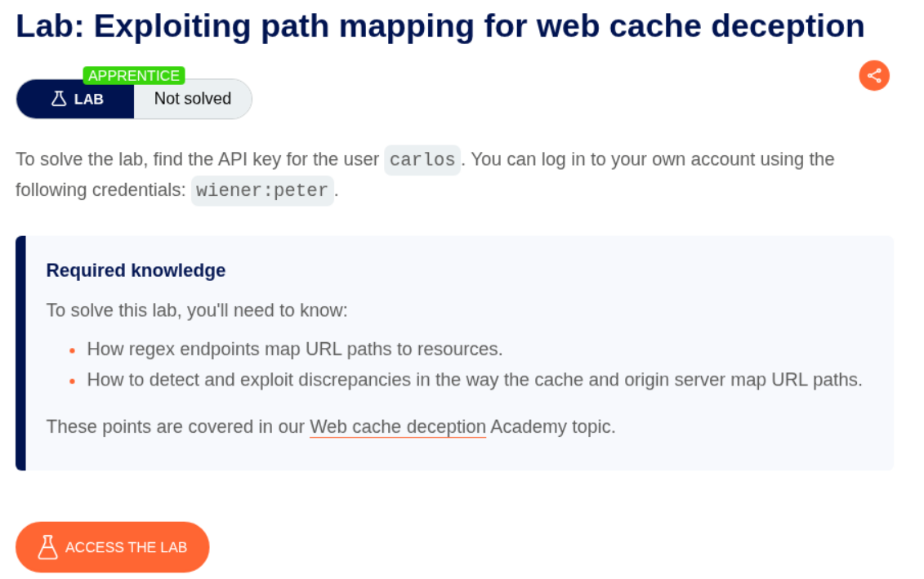Viewport: 924px width, 579px height.
Task: Click the 'Academy topic' text after the link
Action: click(x=552, y=426)
